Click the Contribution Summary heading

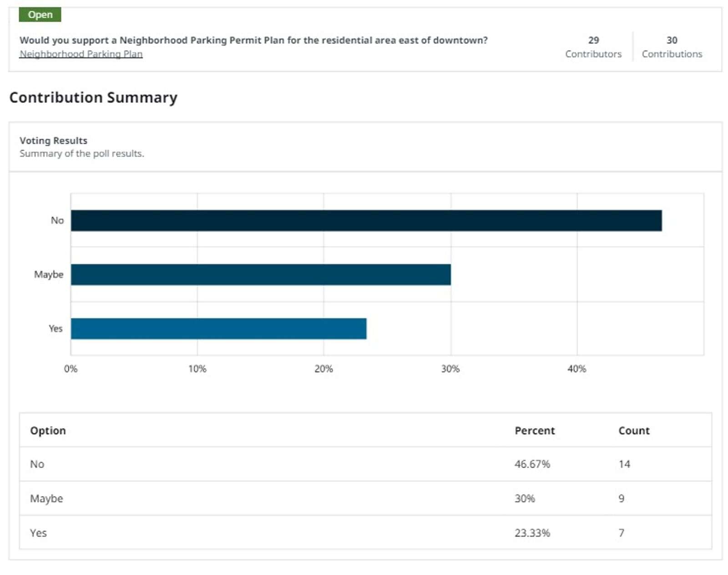[93, 97]
